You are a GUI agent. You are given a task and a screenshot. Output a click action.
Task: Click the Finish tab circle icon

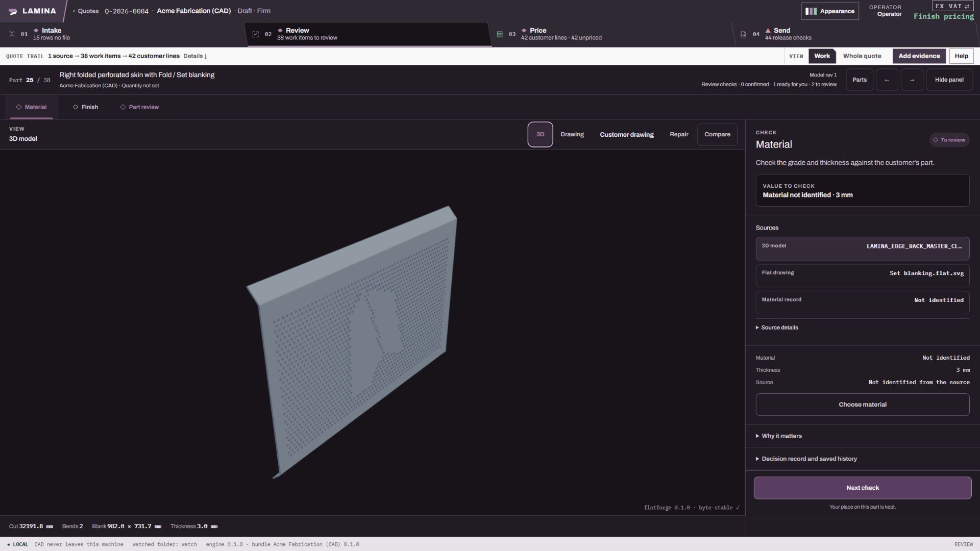[x=76, y=107]
